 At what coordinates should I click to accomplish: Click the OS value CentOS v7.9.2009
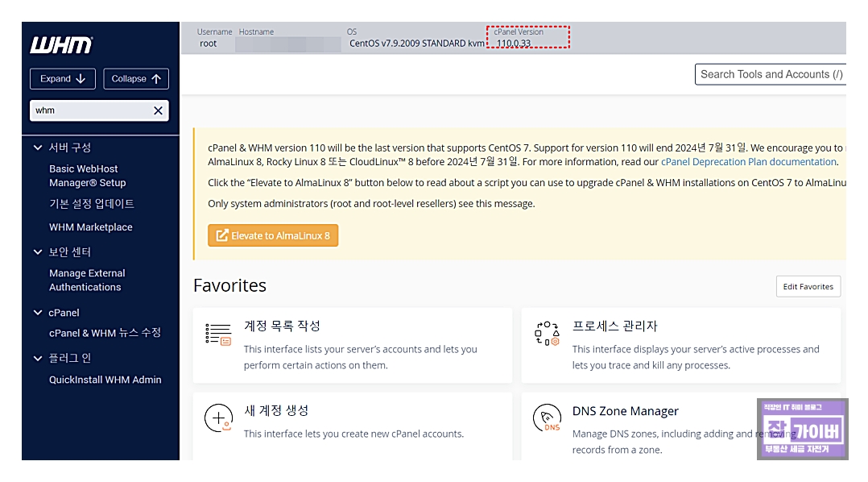(416, 44)
